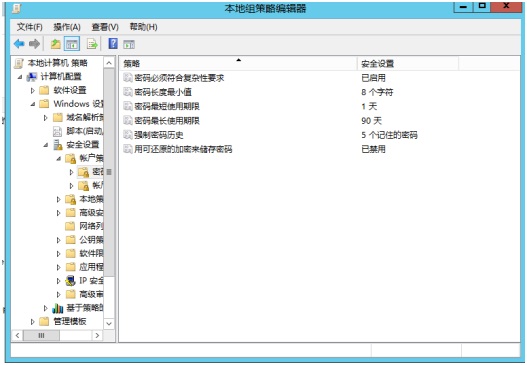Click the 安全设置 column header
The image size is (527, 365).
tap(408, 63)
